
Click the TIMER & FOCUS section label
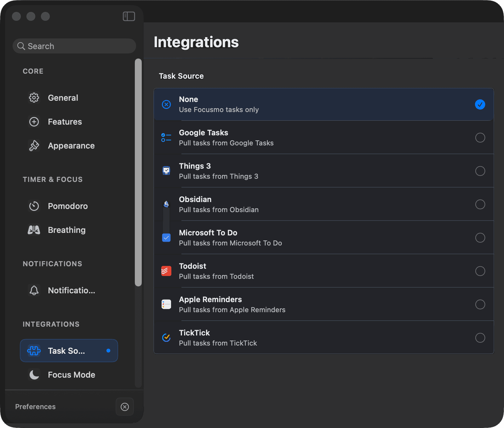(x=53, y=180)
